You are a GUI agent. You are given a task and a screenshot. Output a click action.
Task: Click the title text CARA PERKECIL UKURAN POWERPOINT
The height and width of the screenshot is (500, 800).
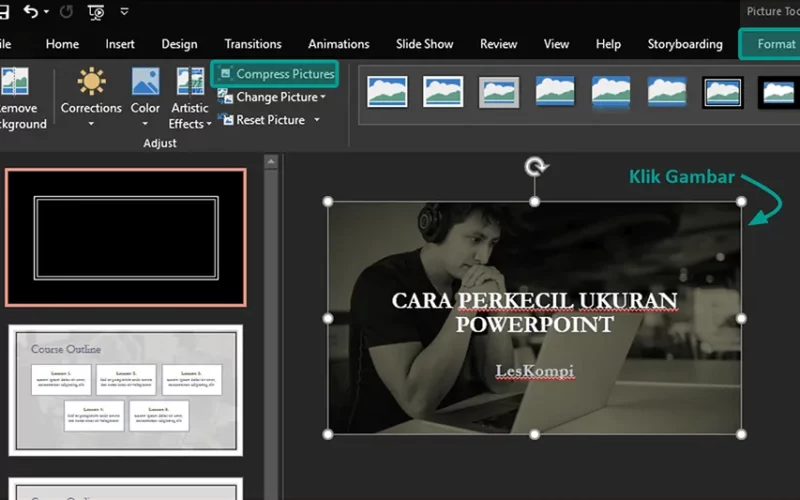(535, 312)
